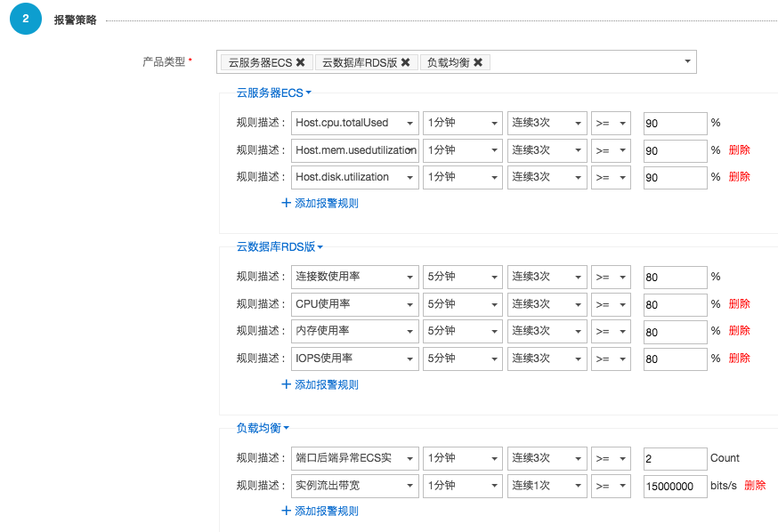Open the 连续1次 dropdown for 实例流出带宽
778x532 pixels.
tap(547, 486)
